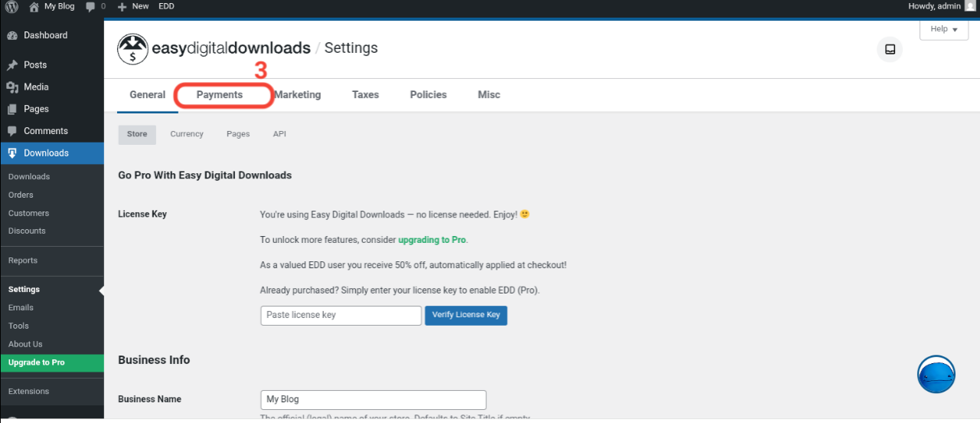Image resolution: width=980 pixels, height=423 pixels.
Task: Open Orders submenu item
Action: [x=21, y=195]
